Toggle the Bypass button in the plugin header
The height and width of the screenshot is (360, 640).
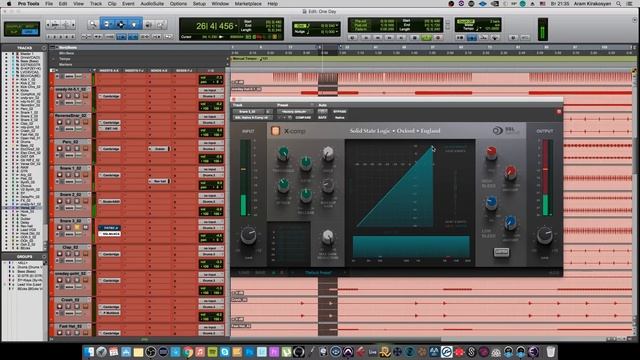[x=340, y=111]
